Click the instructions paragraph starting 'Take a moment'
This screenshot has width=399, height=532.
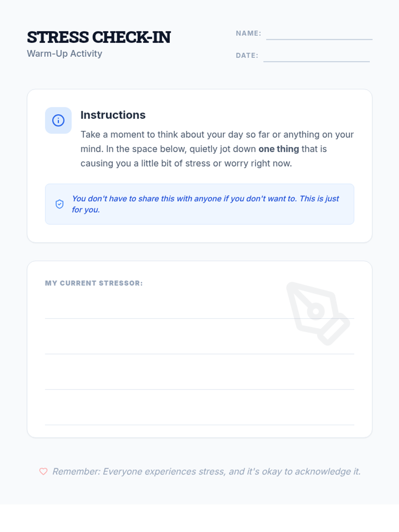click(217, 149)
